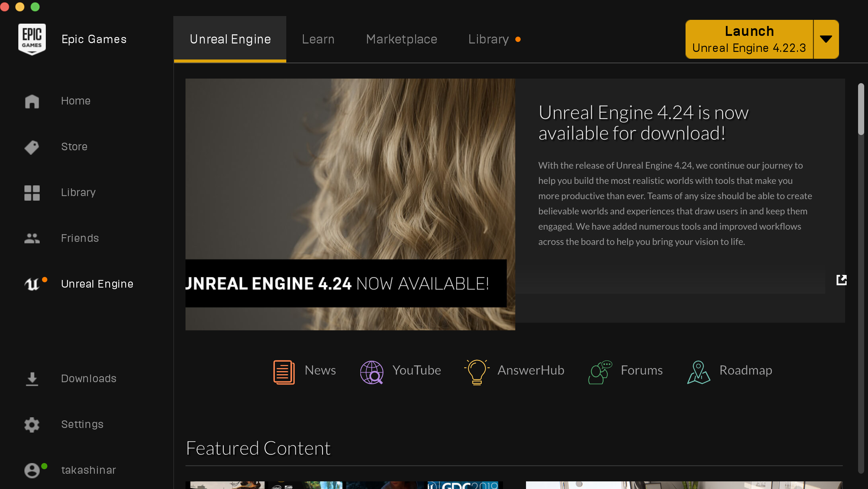Switch to the Learn tab
This screenshot has width=868, height=489.
pyautogui.click(x=318, y=39)
